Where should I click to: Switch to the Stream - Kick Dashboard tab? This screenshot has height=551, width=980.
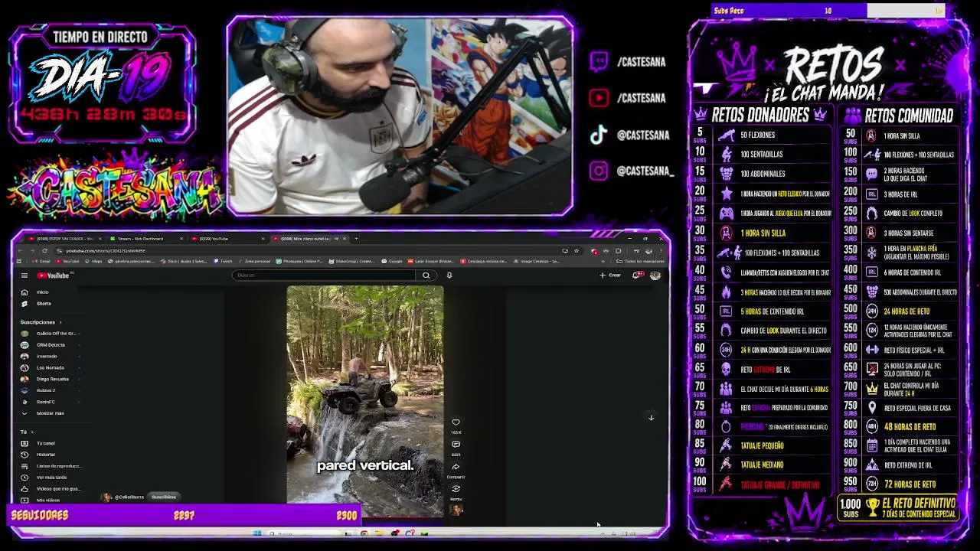tap(141, 239)
